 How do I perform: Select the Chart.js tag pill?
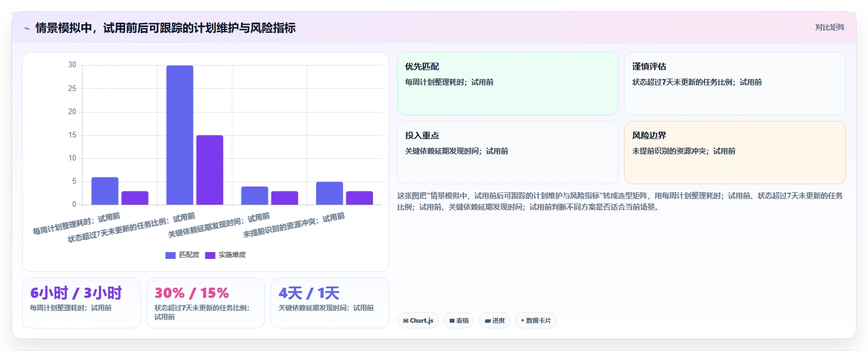(418, 320)
